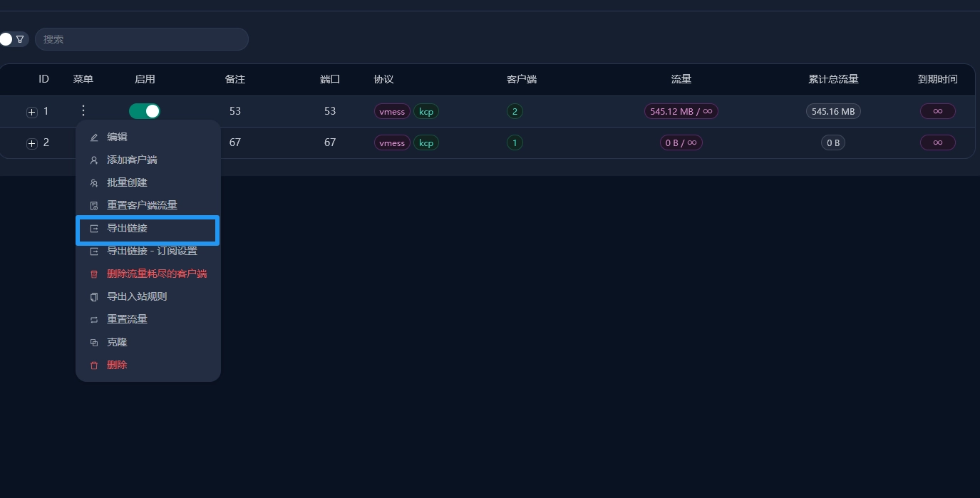Screen dimensions: 980x498
Task: Click the vmess protocol tag in row 2
Action: point(392,142)
